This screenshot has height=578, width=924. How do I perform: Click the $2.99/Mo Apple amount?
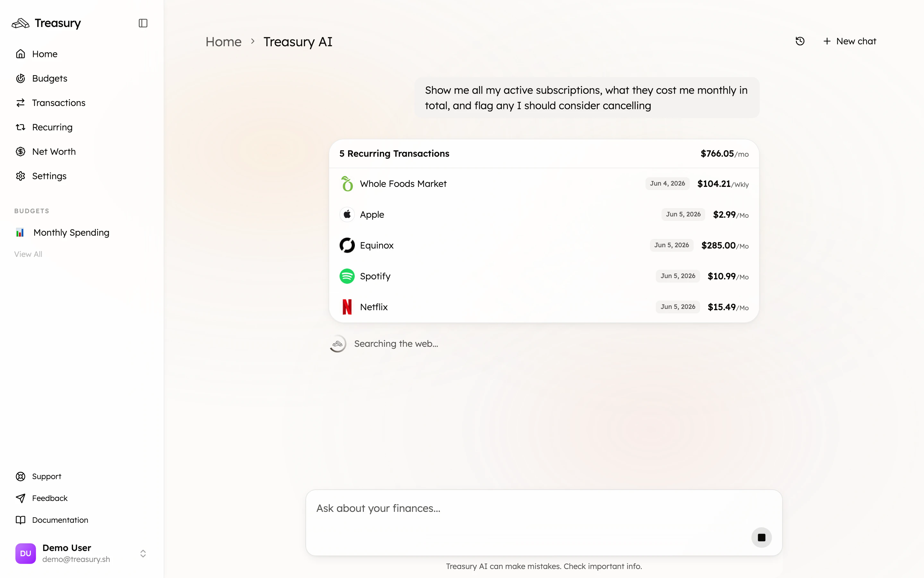coord(731,215)
